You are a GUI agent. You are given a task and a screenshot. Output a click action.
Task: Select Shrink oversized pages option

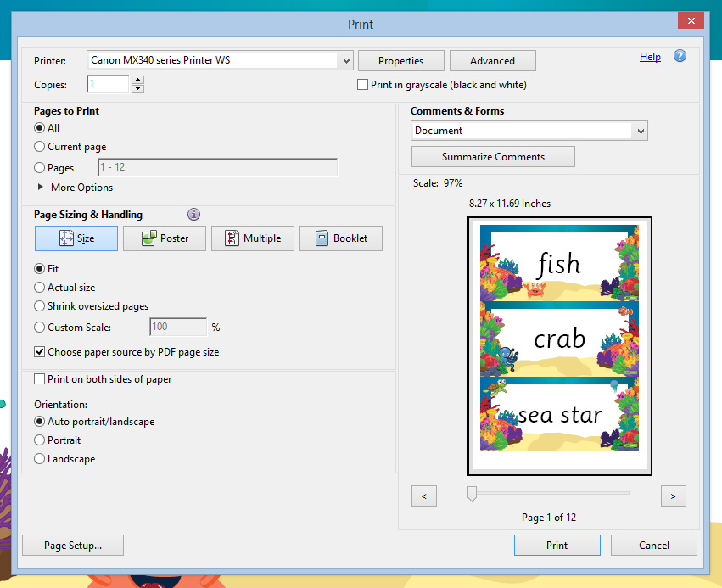pyautogui.click(x=40, y=306)
